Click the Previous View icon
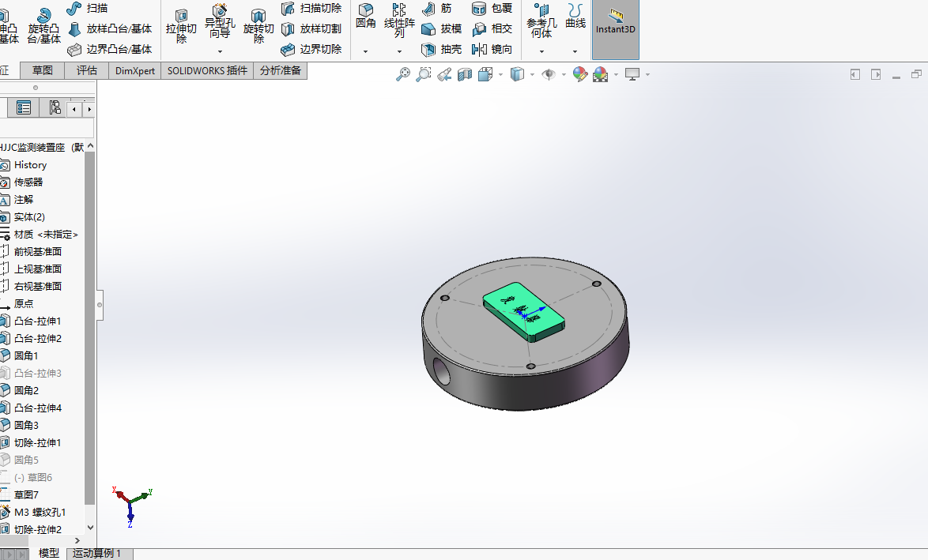 click(444, 74)
